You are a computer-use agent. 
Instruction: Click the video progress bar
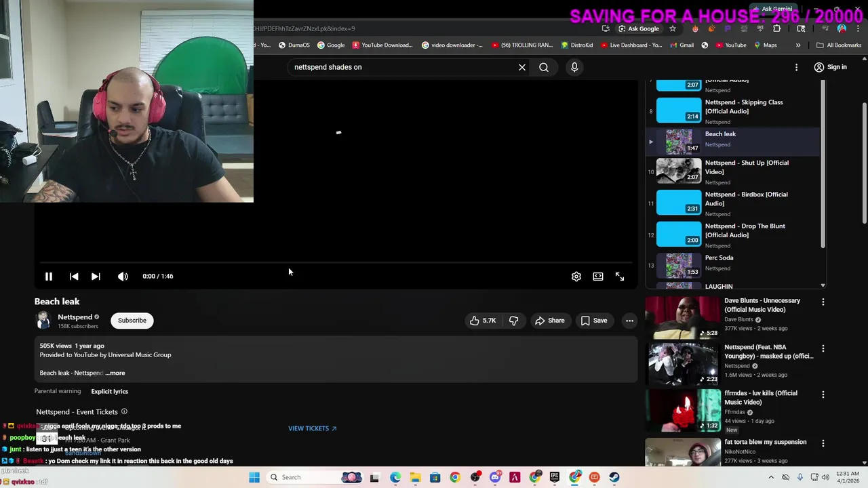tap(336, 262)
